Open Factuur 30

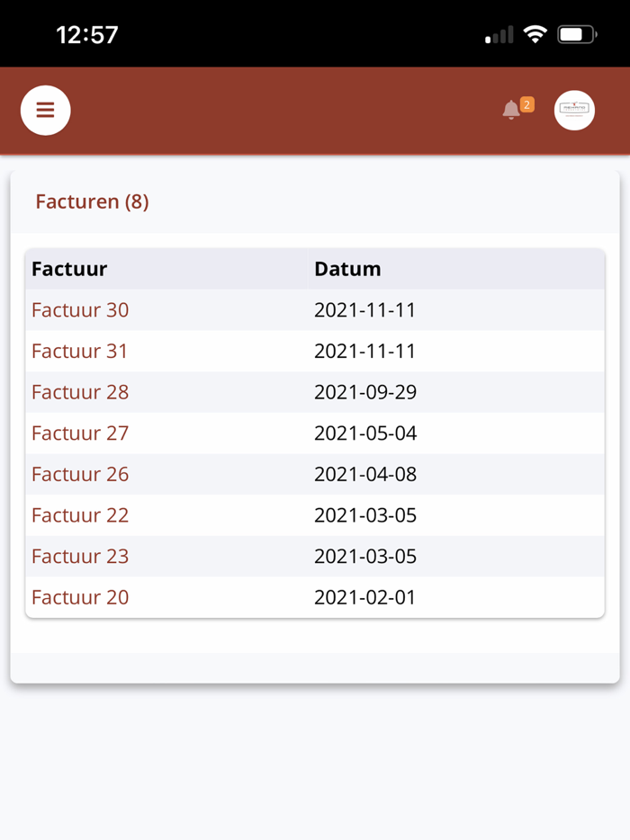(x=80, y=310)
